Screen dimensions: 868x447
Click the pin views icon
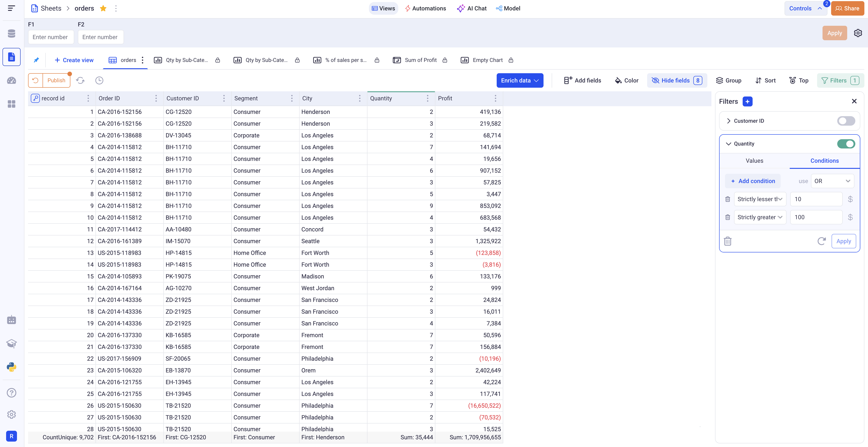[x=36, y=60]
